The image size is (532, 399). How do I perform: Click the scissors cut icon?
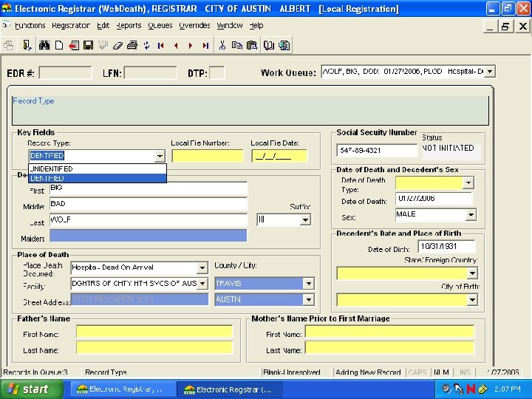point(222,45)
